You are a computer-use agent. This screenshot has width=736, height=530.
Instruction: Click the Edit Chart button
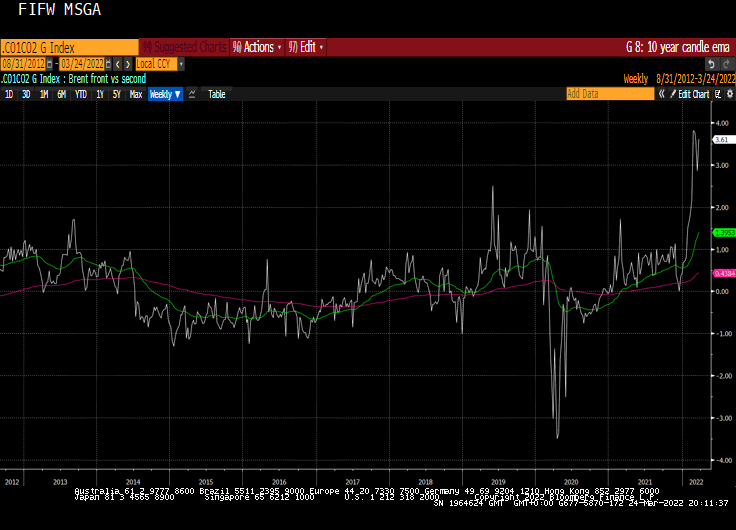tap(691, 94)
